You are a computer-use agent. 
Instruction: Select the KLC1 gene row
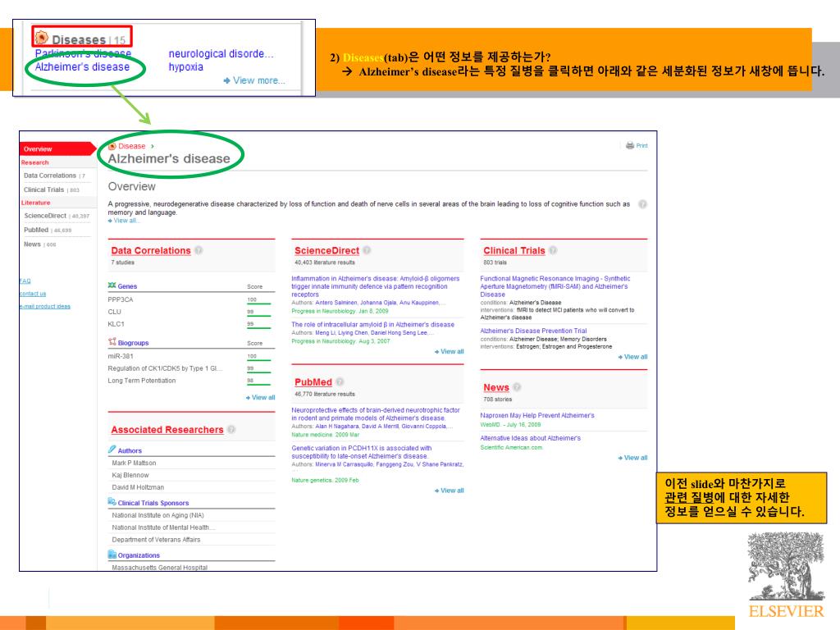pyautogui.click(x=191, y=324)
